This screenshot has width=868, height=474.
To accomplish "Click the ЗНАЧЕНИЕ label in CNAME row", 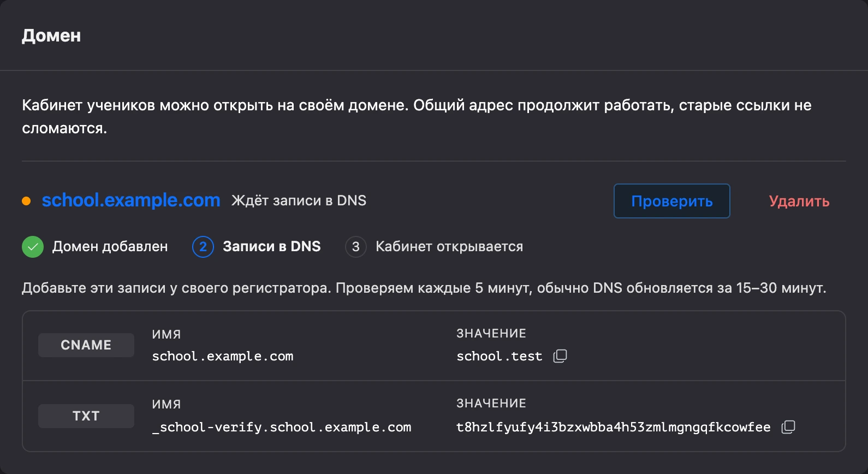I will click(491, 333).
